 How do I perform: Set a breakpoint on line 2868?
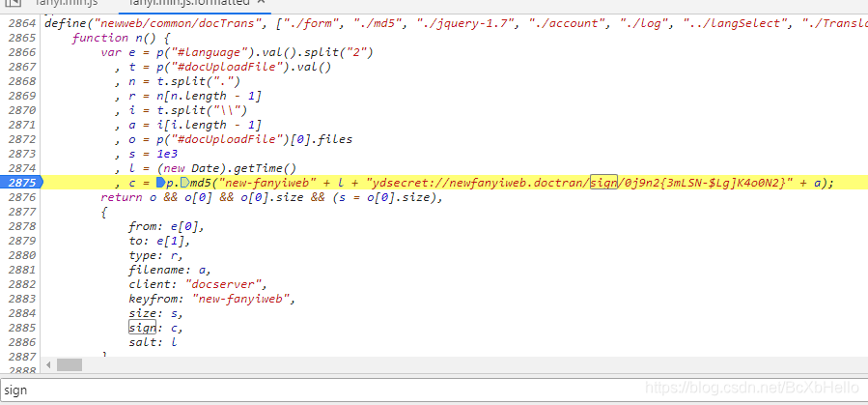pos(21,81)
